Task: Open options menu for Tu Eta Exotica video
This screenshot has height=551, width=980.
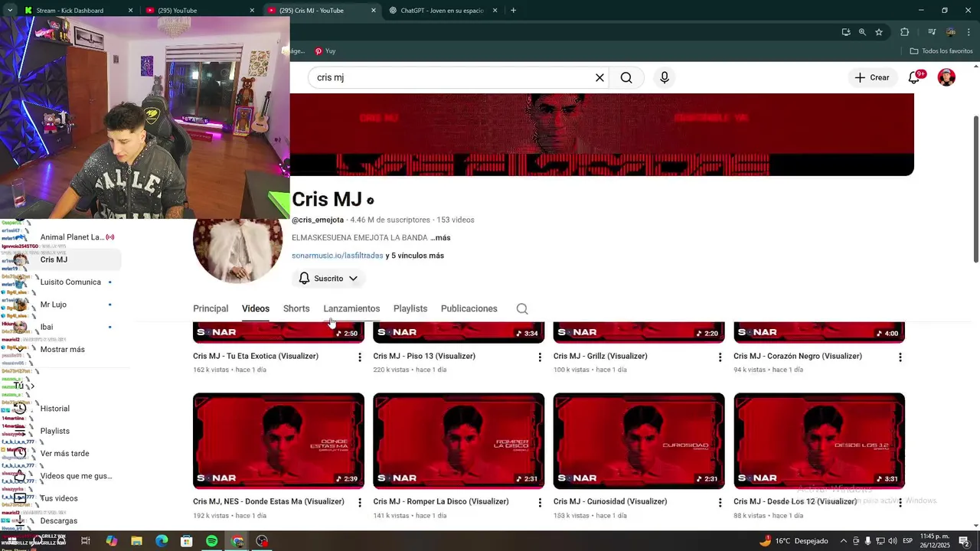Action: 359,357
